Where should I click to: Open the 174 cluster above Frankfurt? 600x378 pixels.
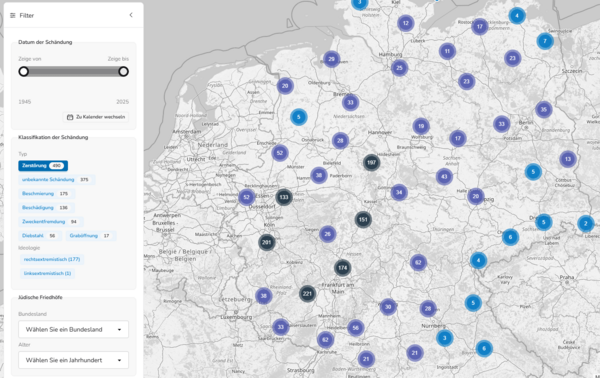point(342,268)
